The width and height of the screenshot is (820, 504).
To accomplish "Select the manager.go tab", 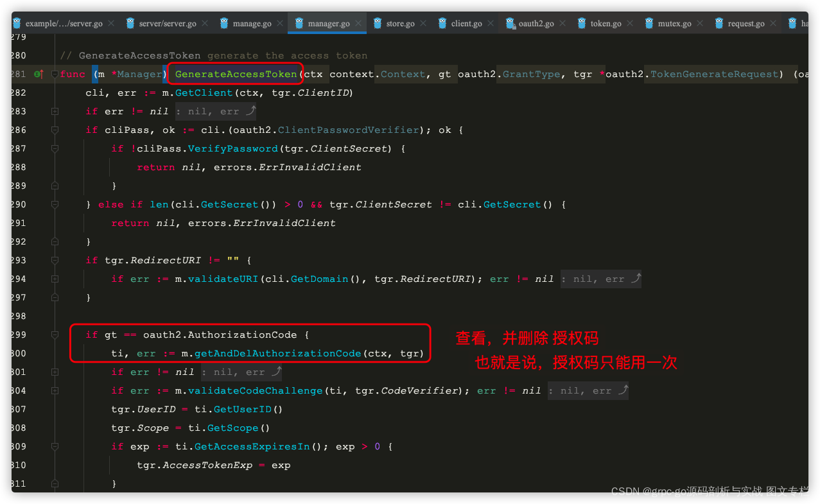I will coord(329,24).
